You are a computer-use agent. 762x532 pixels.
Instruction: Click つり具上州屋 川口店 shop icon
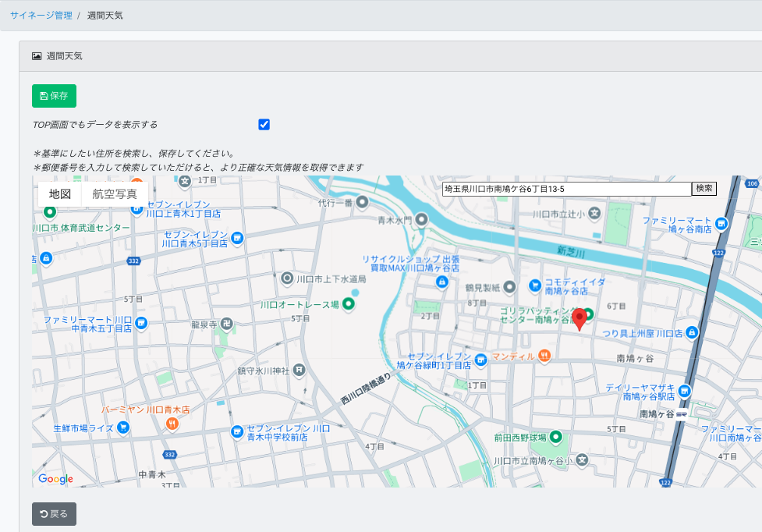(x=692, y=333)
